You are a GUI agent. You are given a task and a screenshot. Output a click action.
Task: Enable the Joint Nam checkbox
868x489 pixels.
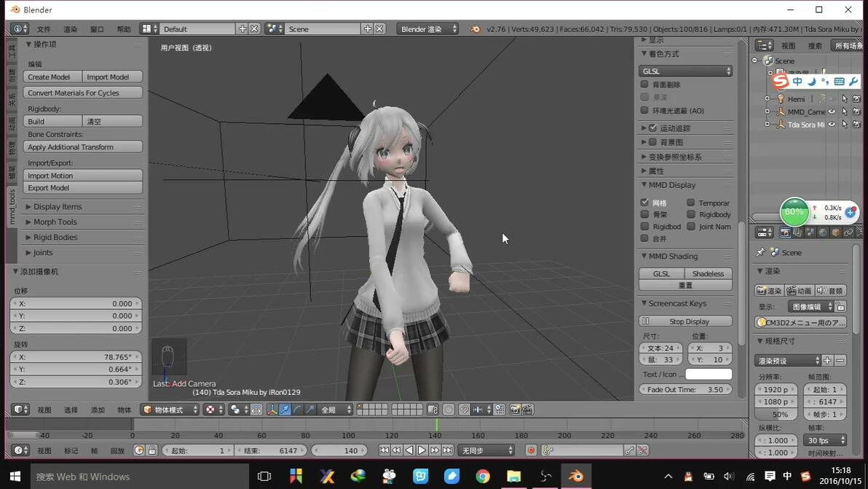[691, 227]
